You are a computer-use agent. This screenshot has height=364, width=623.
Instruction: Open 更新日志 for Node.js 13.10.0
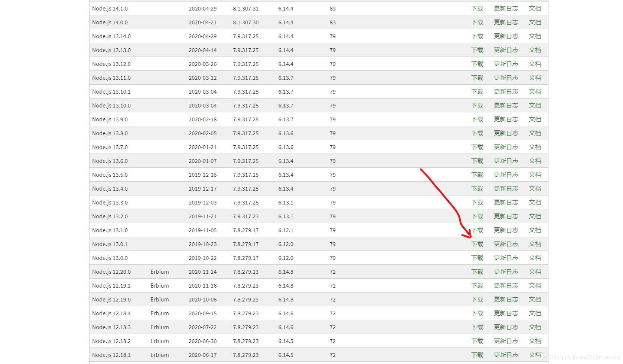coord(506,106)
